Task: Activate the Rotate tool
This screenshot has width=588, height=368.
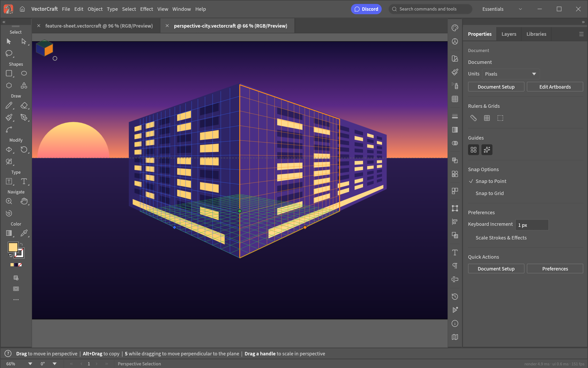Action: [24, 150]
